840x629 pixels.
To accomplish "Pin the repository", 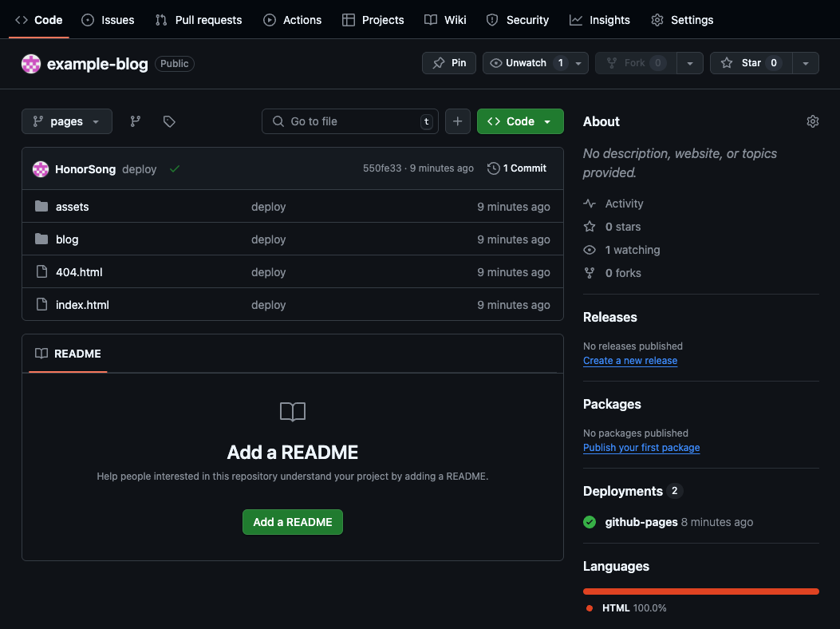I will (449, 63).
